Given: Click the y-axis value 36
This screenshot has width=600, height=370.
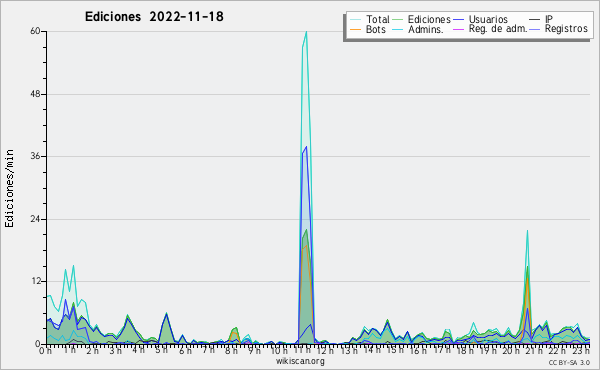Looking at the screenshot, I should [35, 156].
